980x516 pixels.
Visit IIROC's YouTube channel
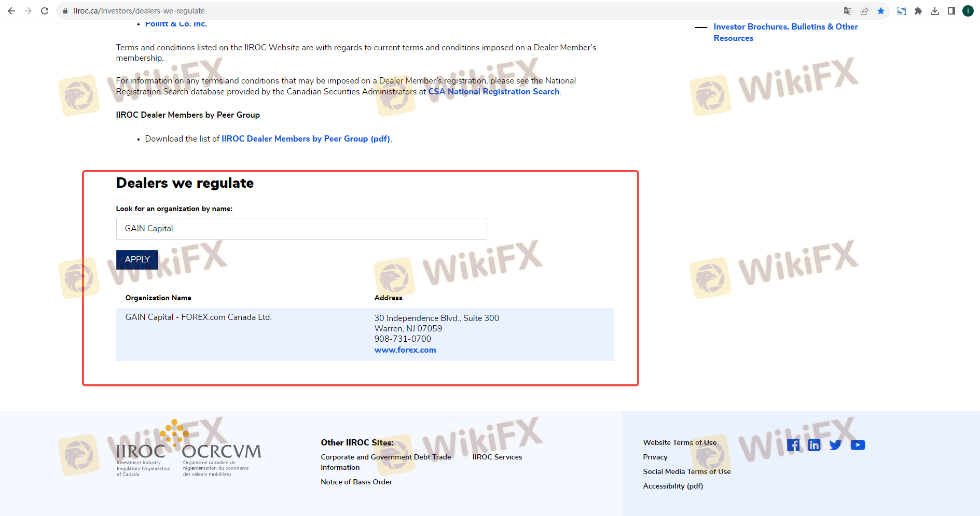tap(858, 445)
